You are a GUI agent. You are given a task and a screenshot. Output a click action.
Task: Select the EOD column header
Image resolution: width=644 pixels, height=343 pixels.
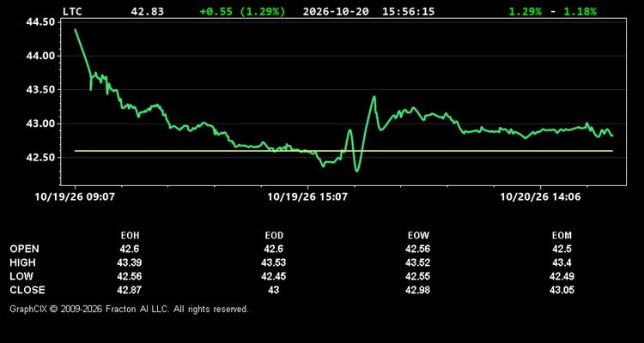click(274, 236)
